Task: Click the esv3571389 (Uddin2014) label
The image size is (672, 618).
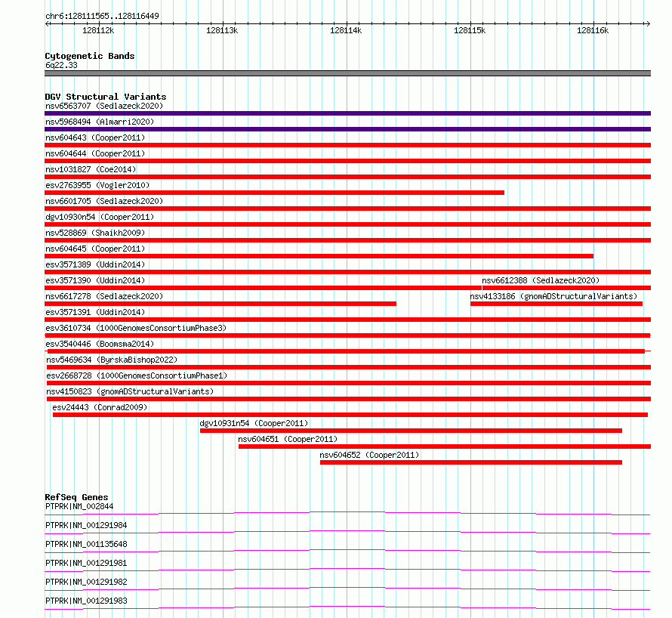Action: (x=95, y=264)
